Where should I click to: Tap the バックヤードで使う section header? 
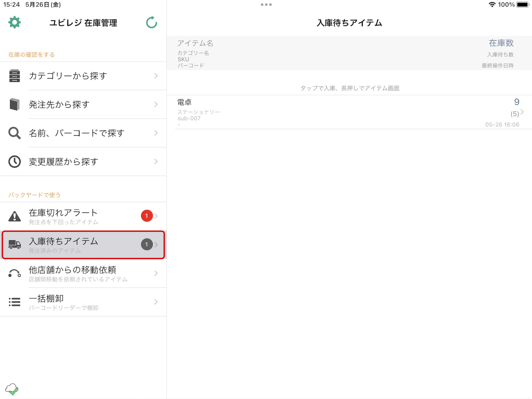click(x=34, y=195)
